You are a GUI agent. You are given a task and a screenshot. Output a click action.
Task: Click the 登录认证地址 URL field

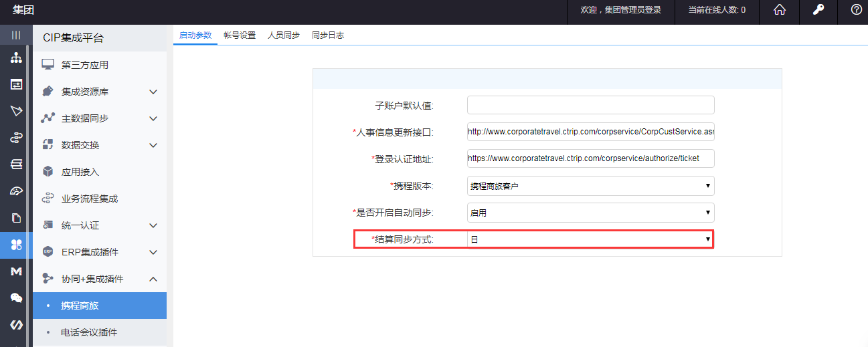click(590, 158)
